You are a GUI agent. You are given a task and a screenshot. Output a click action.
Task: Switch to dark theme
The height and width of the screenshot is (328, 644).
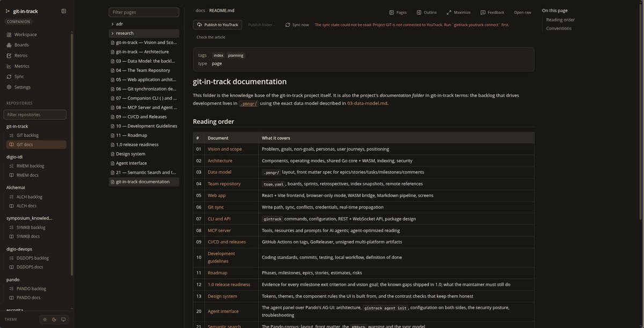click(54, 319)
